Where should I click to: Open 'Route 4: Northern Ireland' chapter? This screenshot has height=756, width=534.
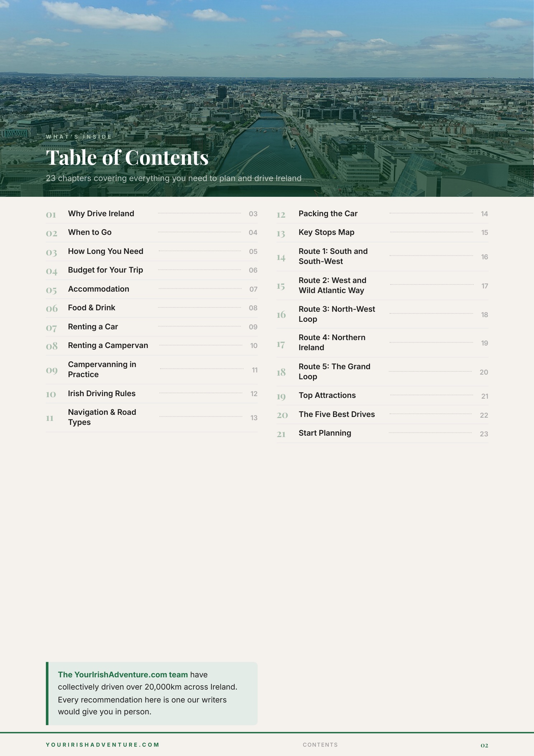coord(382,343)
